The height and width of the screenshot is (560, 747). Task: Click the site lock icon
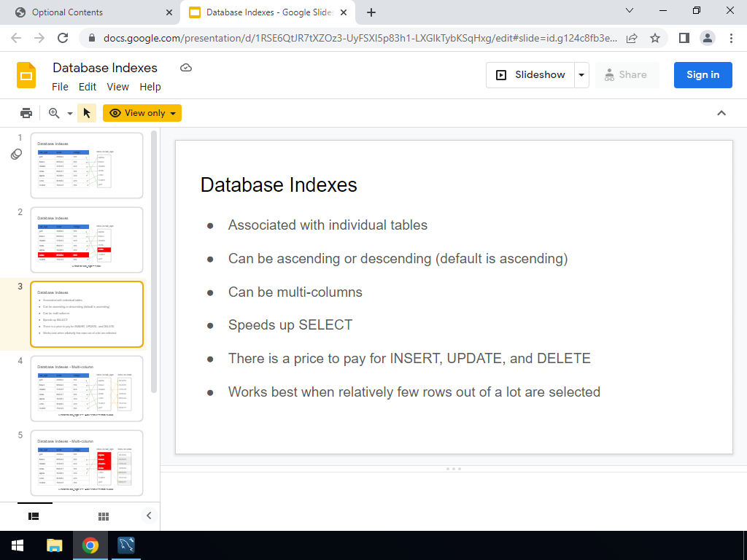coord(92,38)
